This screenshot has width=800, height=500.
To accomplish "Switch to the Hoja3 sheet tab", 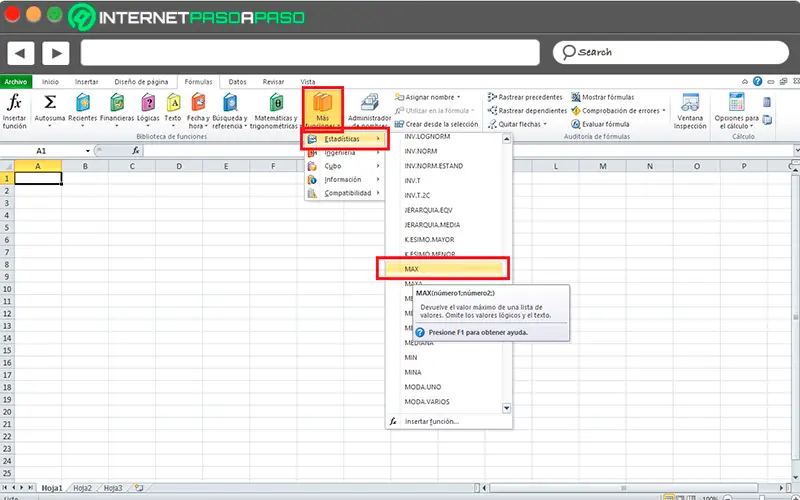I will pyautogui.click(x=113, y=488).
